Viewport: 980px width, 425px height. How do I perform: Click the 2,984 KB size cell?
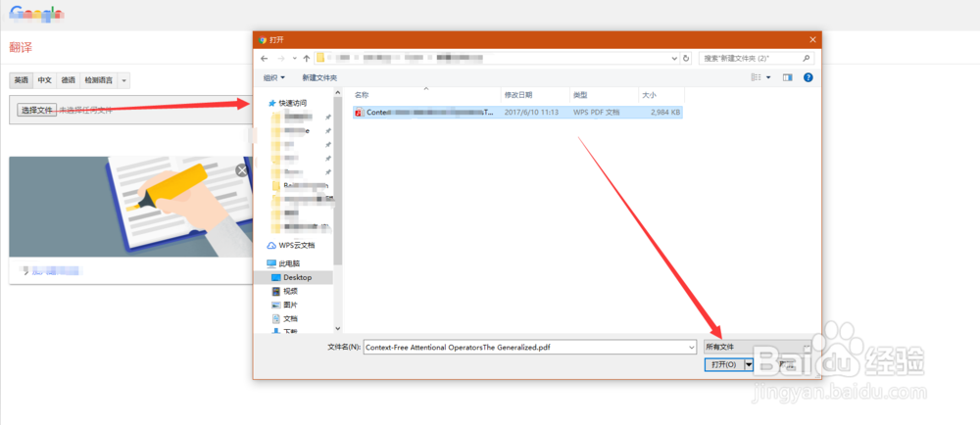(665, 113)
